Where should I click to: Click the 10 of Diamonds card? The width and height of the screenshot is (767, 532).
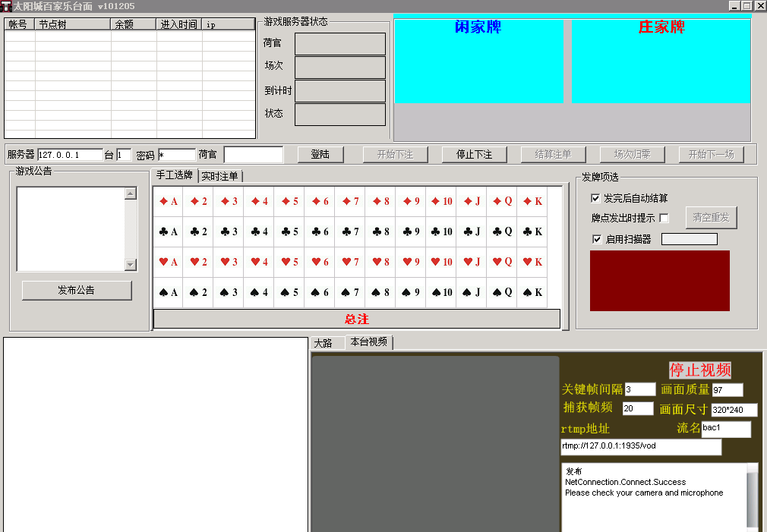[x=441, y=201]
